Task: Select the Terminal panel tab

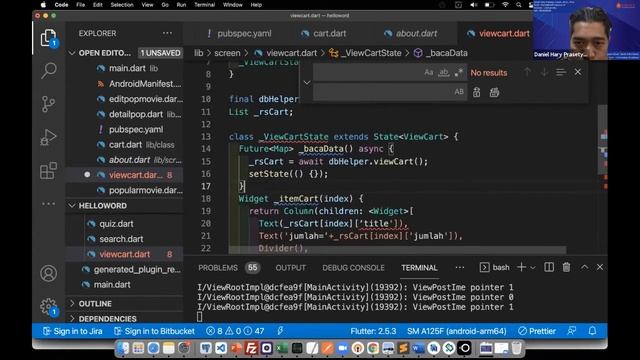Action: (419, 268)
